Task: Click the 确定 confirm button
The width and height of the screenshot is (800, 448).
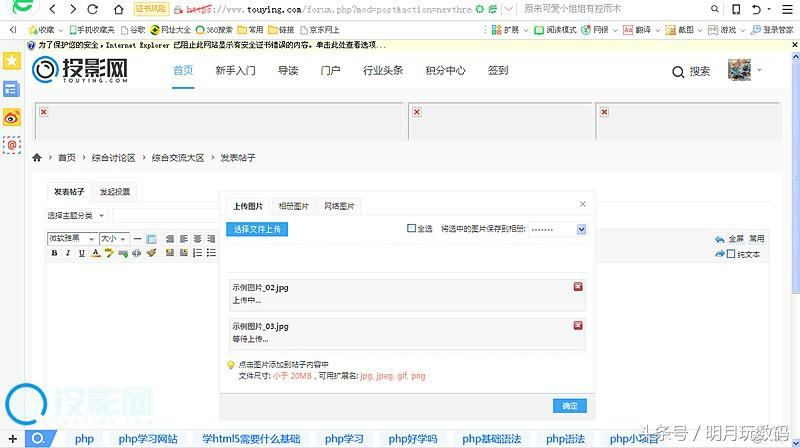Action: pyautogui.click(x=570, y=406)
